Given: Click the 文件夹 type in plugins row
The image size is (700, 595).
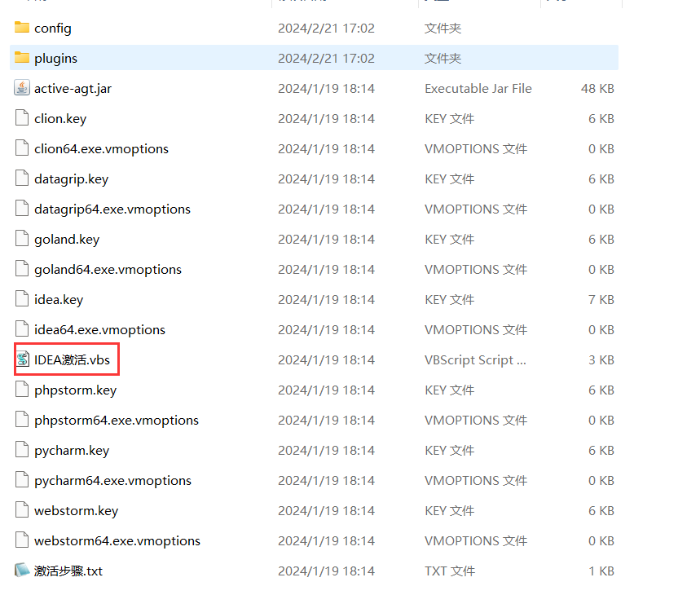Looking at the screenshot, I should (442, 59).
